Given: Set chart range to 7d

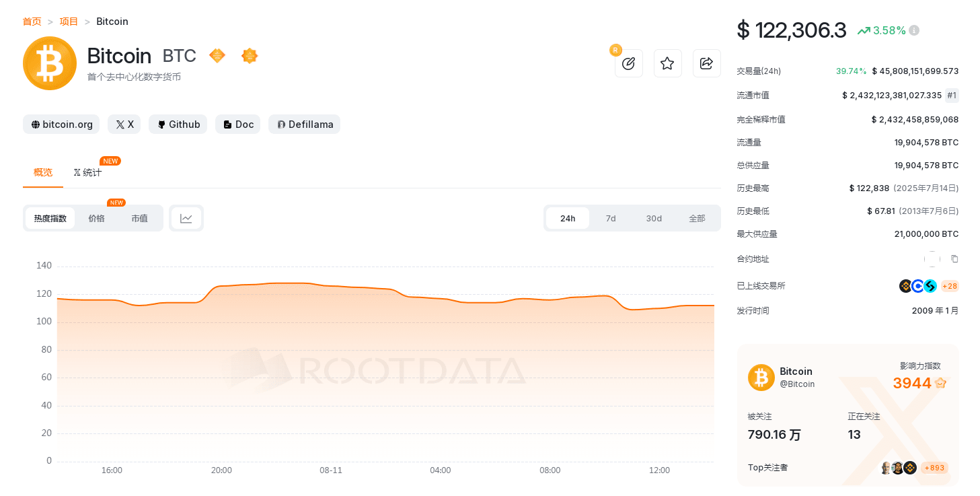Looking at the screenshot, I should tap(611, 219).
